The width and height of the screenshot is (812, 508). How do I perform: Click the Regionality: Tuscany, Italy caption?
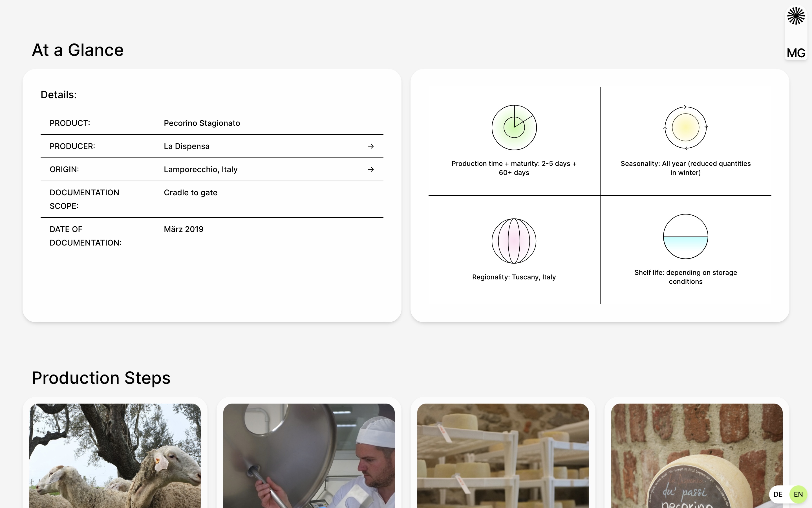(514, 277)
